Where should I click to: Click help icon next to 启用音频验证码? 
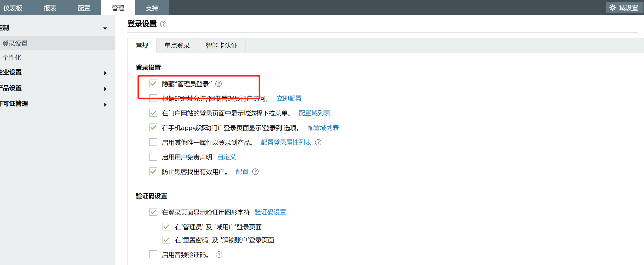[219, 255]
